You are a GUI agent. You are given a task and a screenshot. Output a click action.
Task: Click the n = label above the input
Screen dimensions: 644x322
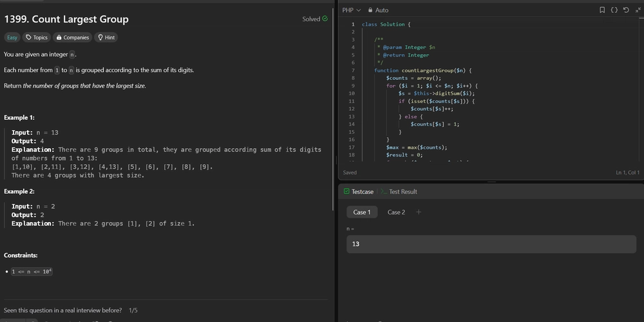coord(350,229)
